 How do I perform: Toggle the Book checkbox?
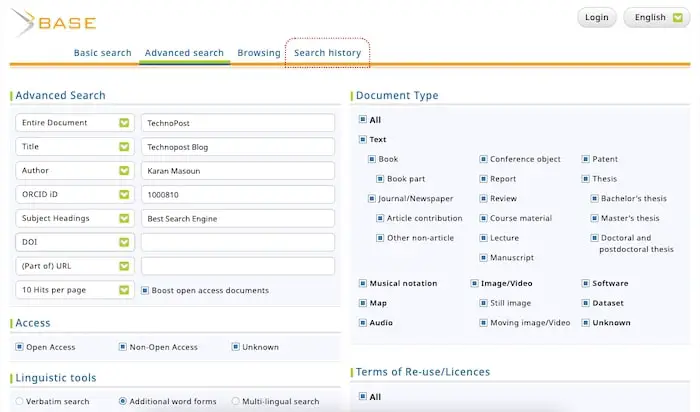pos(371,159)
